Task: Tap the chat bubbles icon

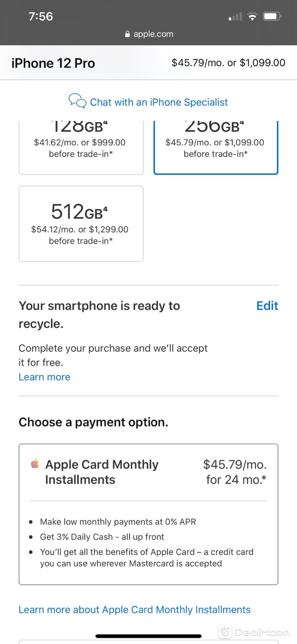Action: (x=77, y=101)
